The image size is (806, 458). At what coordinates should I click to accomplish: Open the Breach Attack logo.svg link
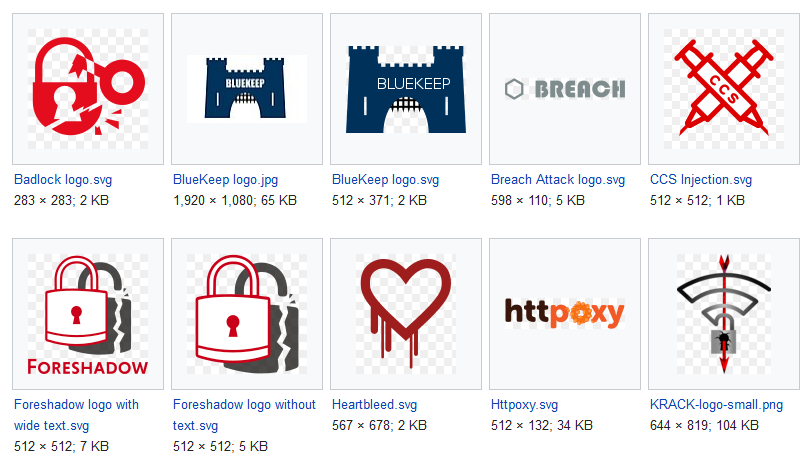tap(557, 180)
